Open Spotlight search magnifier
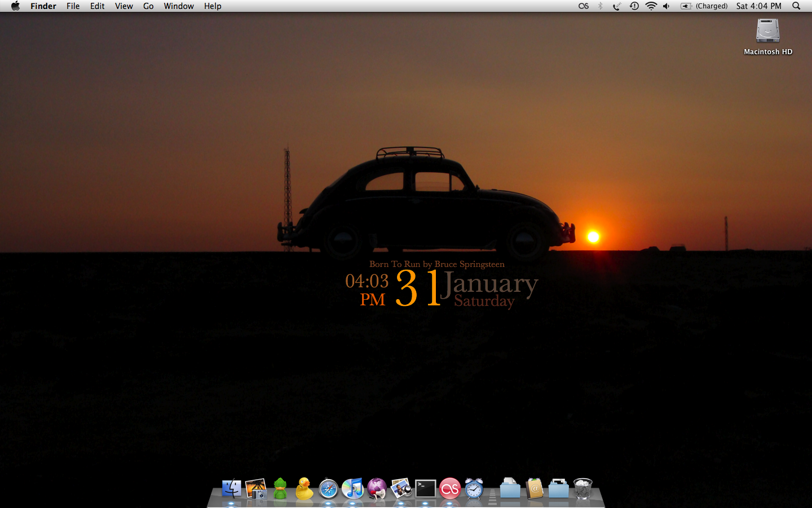The image size is (812, 508). click(x=796, y=6)
